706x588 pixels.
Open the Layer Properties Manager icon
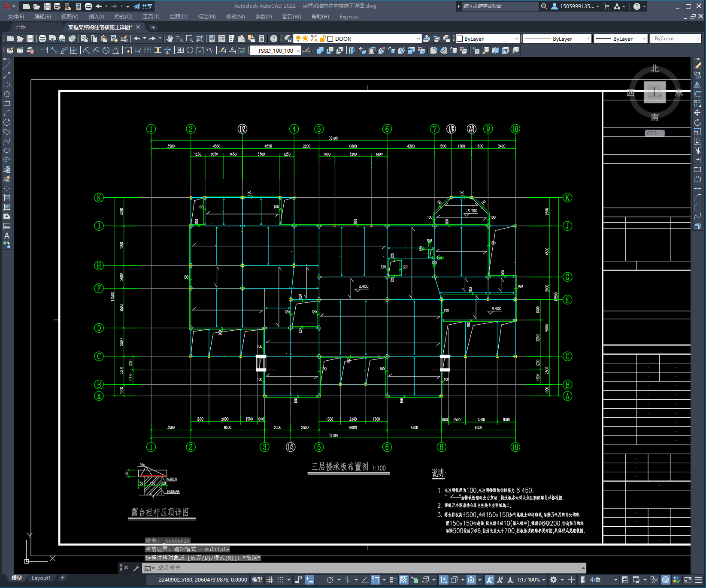coord(288,39)
